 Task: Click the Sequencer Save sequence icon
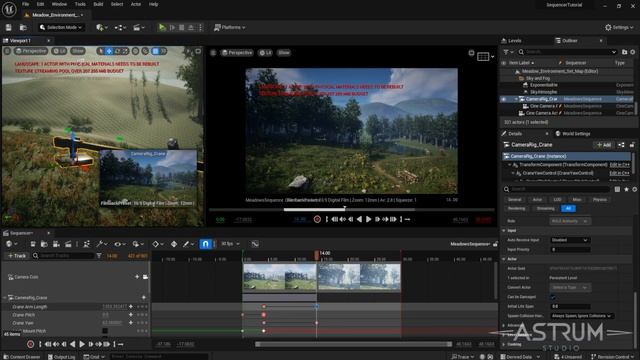(x=33, y=244)
